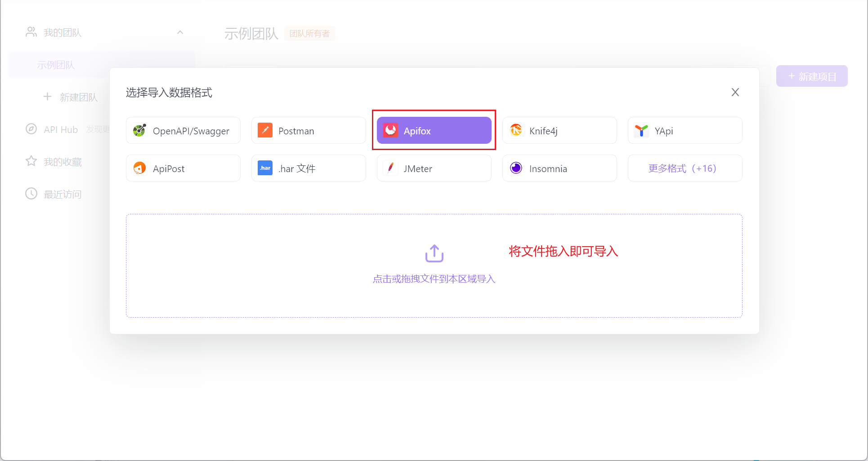Screen dimensions: 868x461
Task: Select the Apifox import format
Action: coord(434,131)
